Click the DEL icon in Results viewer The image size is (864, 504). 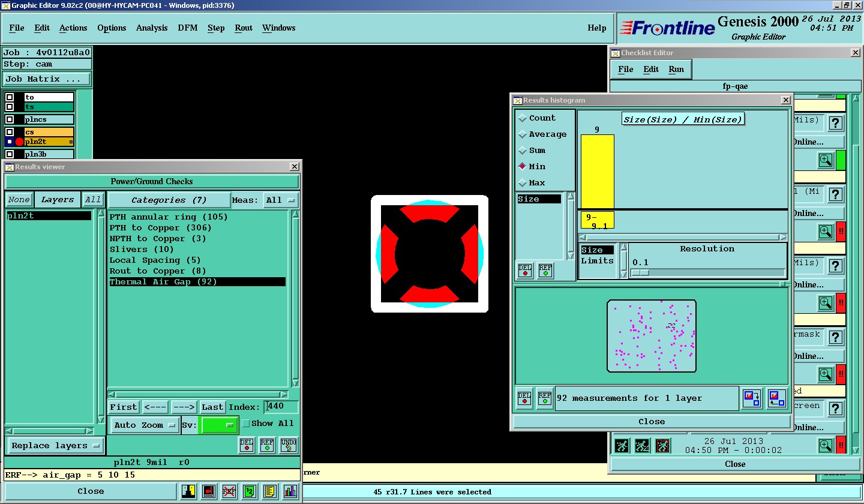(247, 445)
